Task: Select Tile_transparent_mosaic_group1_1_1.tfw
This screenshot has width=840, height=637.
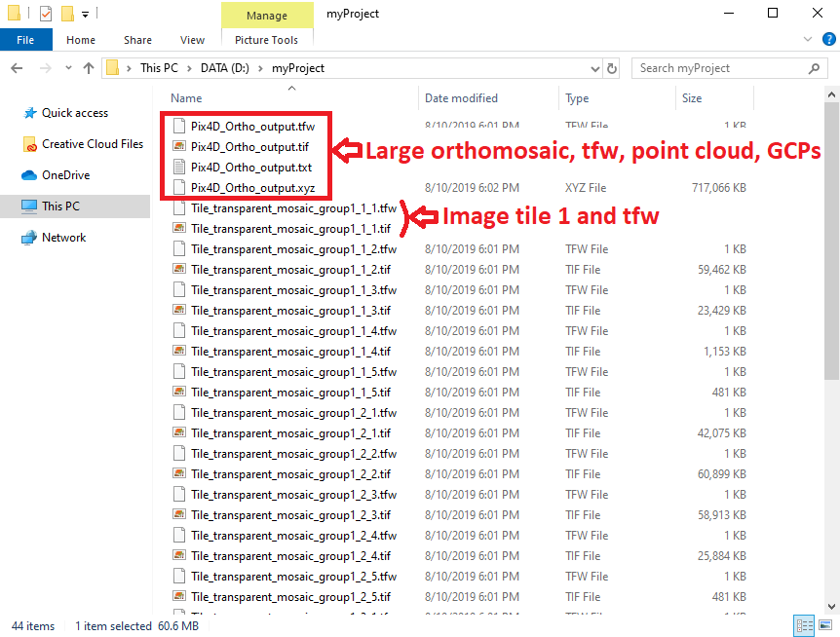Action: (x=293, y=208)
